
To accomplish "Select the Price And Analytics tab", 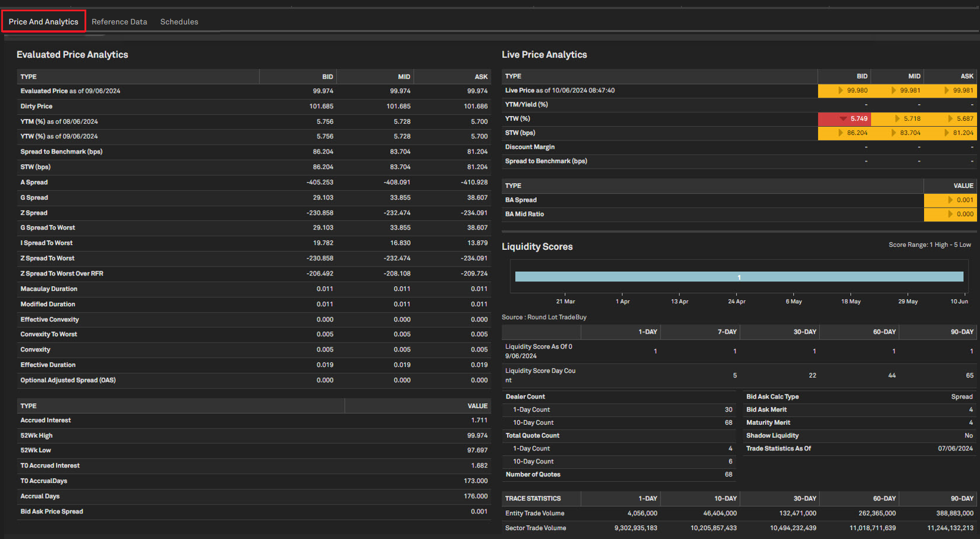I will click(x=43, y=22).
